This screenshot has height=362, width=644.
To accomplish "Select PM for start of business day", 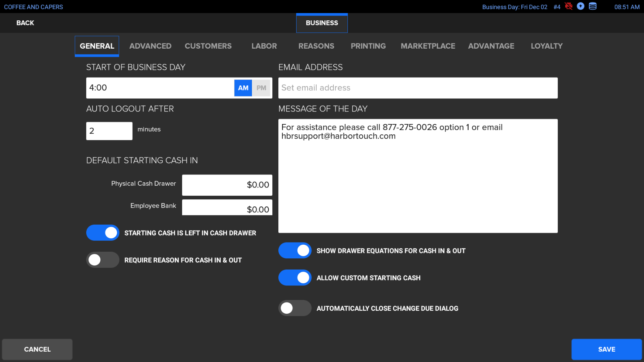I will coord(261,88).
